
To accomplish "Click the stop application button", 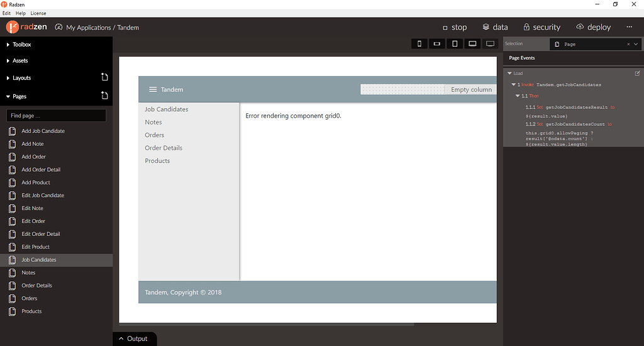I will coord(455,27).
